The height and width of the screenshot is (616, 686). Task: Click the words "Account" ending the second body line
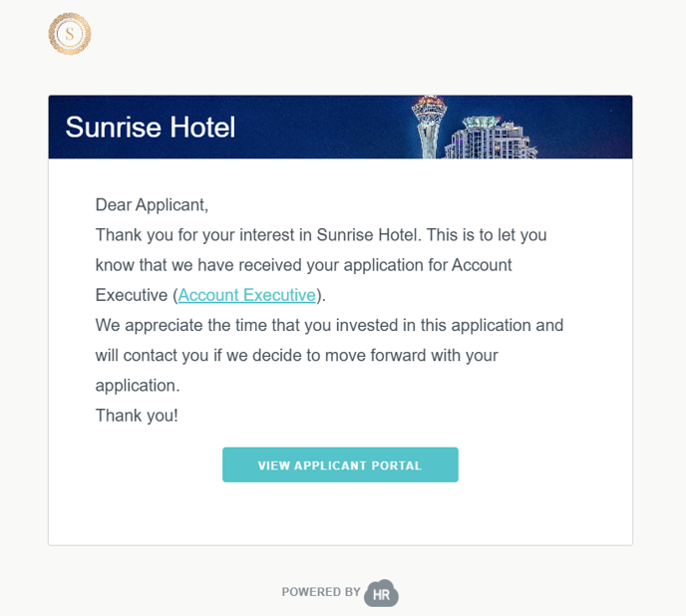(x=482, y=265)
